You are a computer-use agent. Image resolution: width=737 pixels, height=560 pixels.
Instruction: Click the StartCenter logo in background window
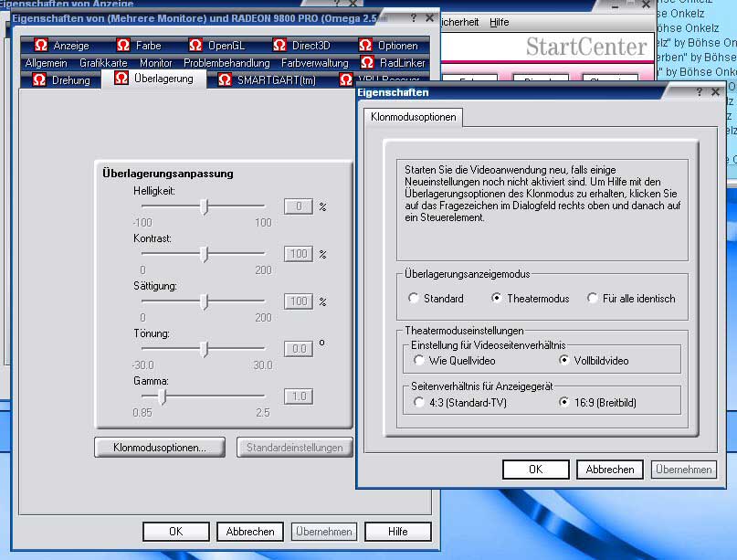tap(586, 47)
